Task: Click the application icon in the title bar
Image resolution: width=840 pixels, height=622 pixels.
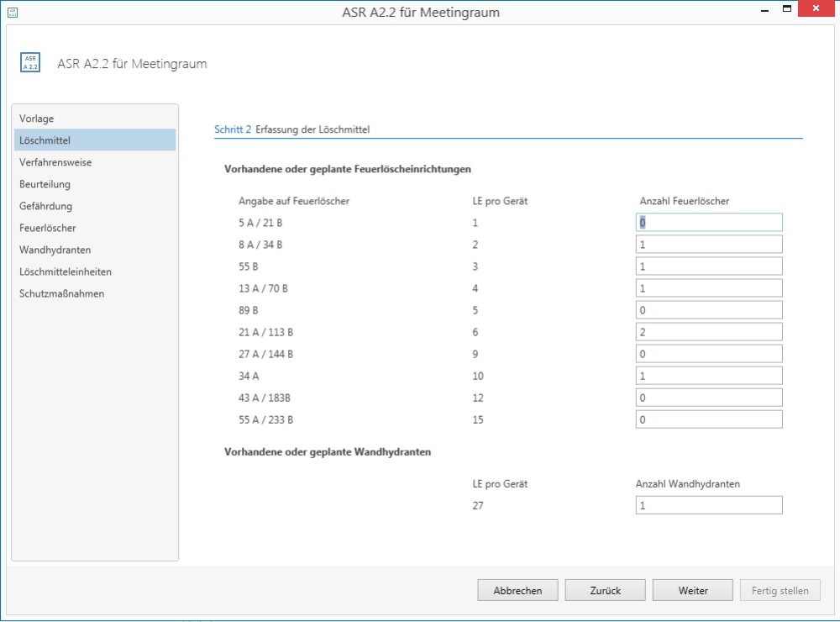Action: 12,13
